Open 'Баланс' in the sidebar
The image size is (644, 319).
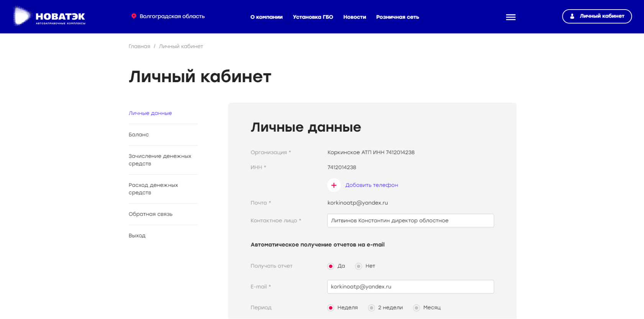click(x=139, y=135)
